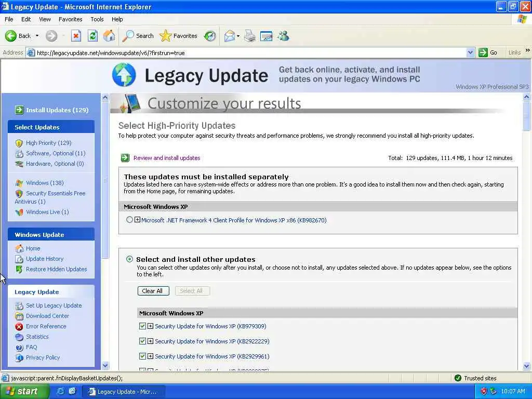Open the Windows (138) category link

45,183
